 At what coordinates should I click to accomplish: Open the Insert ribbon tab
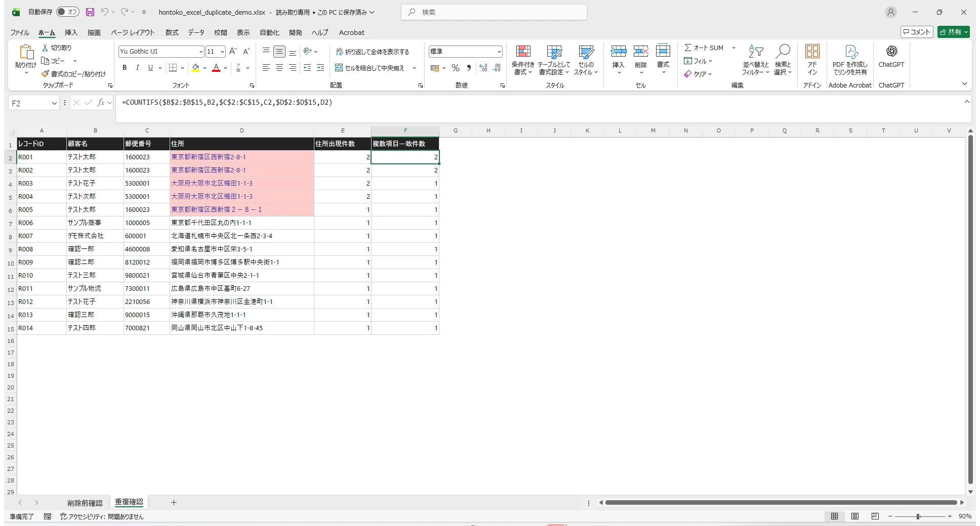click(71, 32)
